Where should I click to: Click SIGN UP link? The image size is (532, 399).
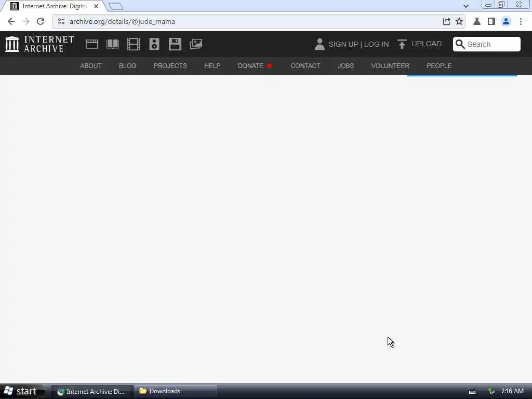coord(343,45)
